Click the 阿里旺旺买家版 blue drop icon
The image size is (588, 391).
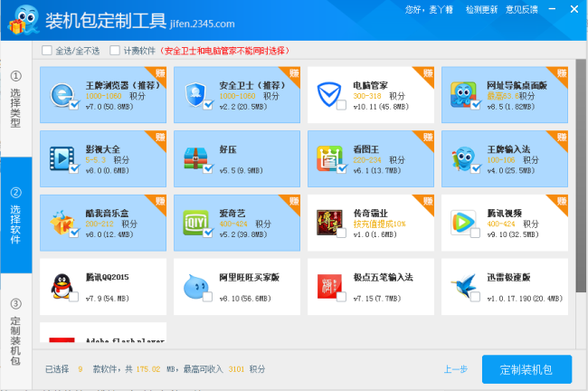point(195,286)
